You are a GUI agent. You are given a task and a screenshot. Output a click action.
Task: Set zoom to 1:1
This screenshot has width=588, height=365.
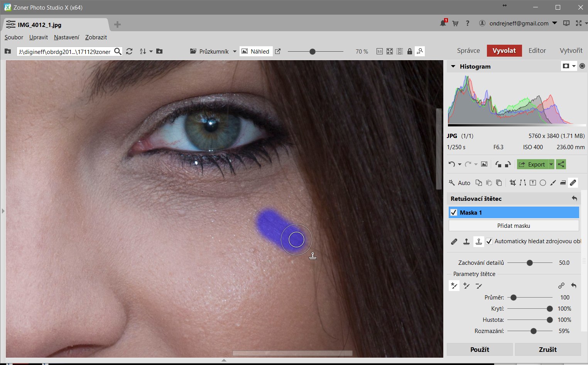pos(380,51)
